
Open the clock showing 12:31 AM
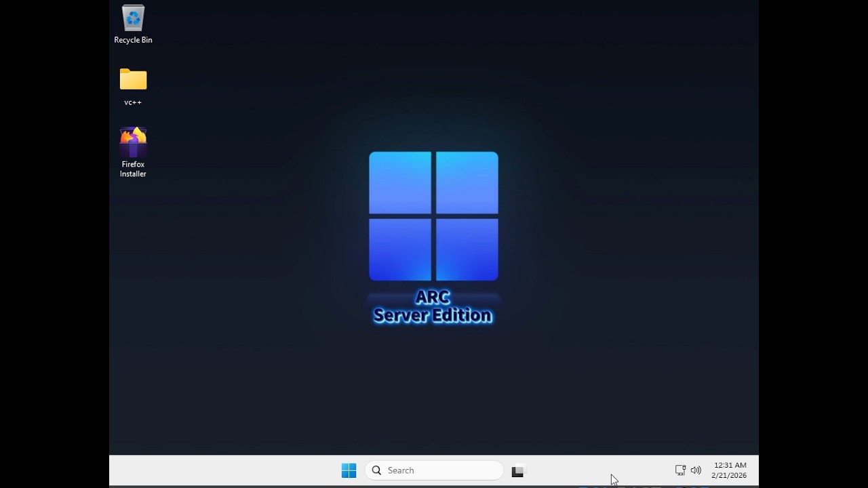[730, 470]
